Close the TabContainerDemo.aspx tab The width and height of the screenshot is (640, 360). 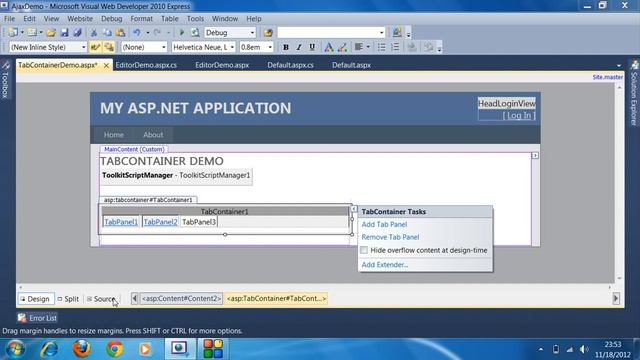click(106, 65)
